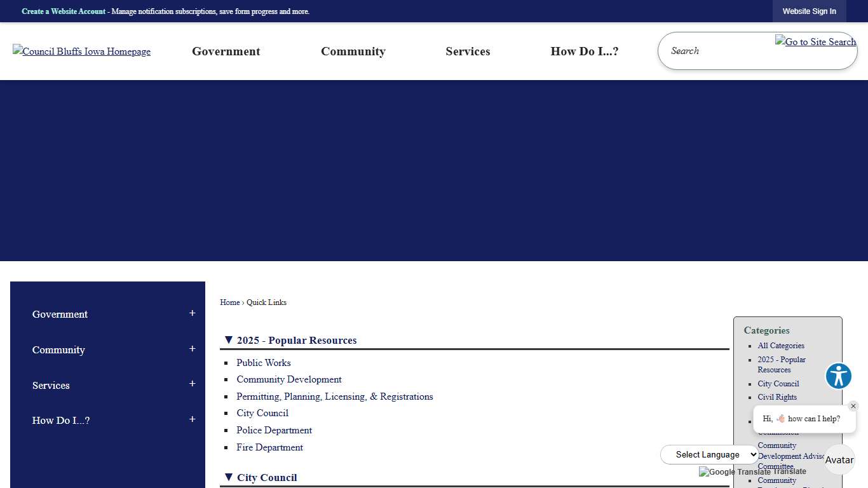Click the Council Bluffs Iowa homepage logo

[81, 51]
